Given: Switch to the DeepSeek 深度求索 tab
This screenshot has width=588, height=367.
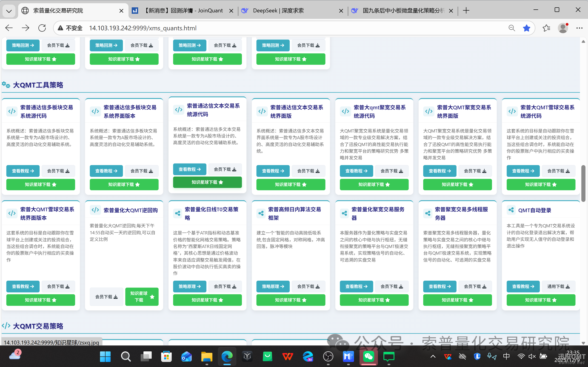Looking at the screenshot, I should 279,10.
